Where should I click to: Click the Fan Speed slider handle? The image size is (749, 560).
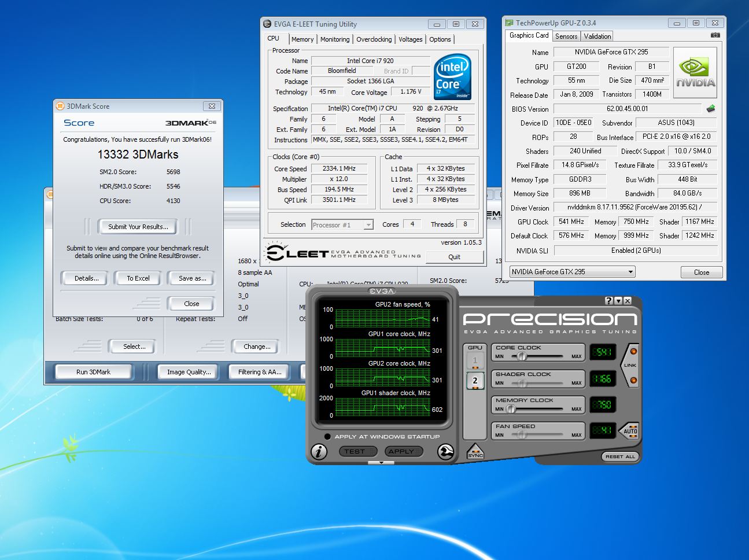(x=522, y=435)
